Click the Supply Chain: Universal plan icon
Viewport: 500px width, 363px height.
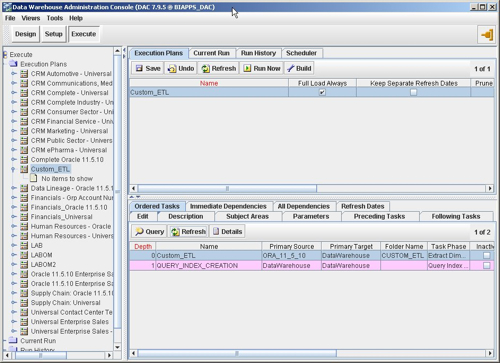24,303
